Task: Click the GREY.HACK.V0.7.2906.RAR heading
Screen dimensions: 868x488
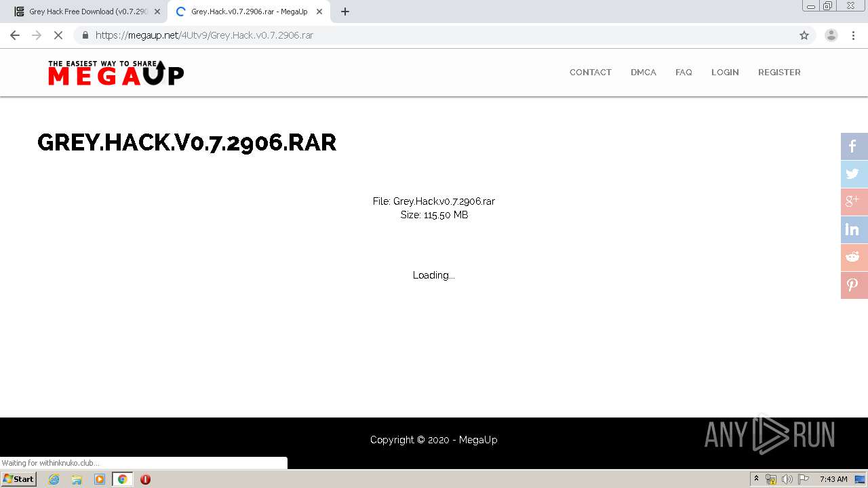Action: point(187,142)
